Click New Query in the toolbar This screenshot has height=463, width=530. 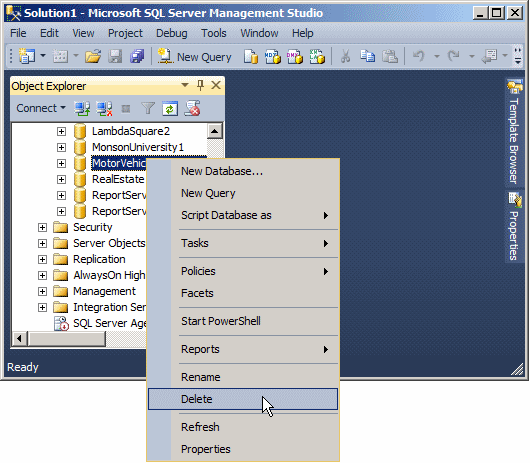(195, 56)
